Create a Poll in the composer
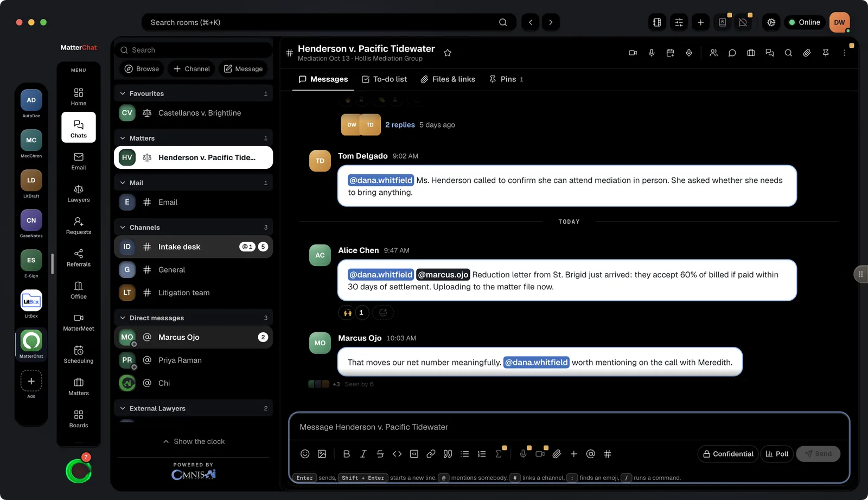 point(777,454)
